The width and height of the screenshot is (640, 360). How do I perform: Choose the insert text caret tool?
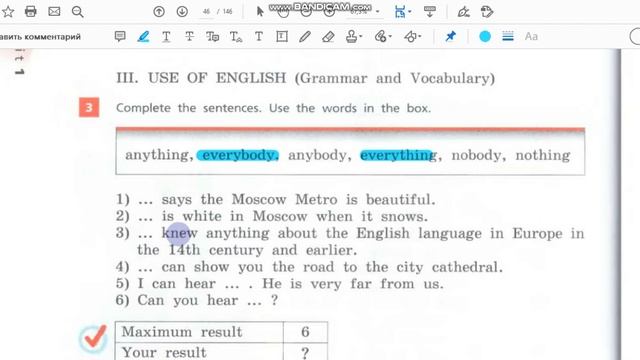(236, 37)
